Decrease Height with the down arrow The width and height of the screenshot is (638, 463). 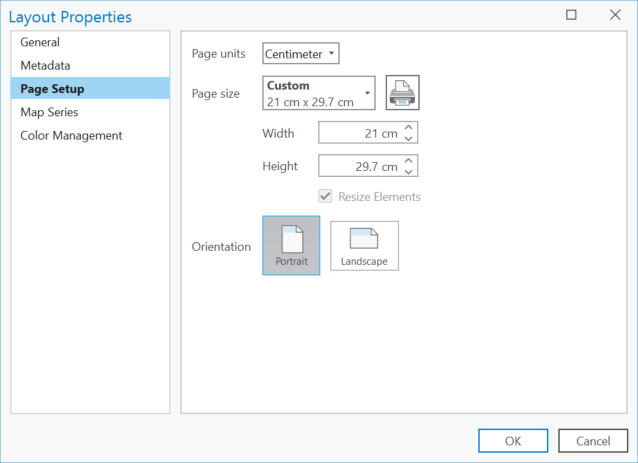click(x=409, y=172)
